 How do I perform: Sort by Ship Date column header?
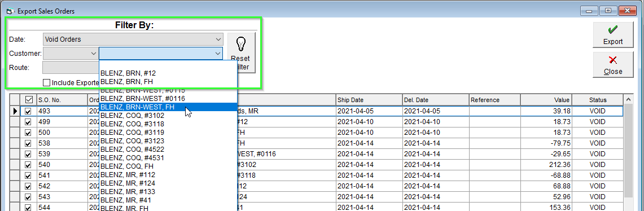click(369, 100)
